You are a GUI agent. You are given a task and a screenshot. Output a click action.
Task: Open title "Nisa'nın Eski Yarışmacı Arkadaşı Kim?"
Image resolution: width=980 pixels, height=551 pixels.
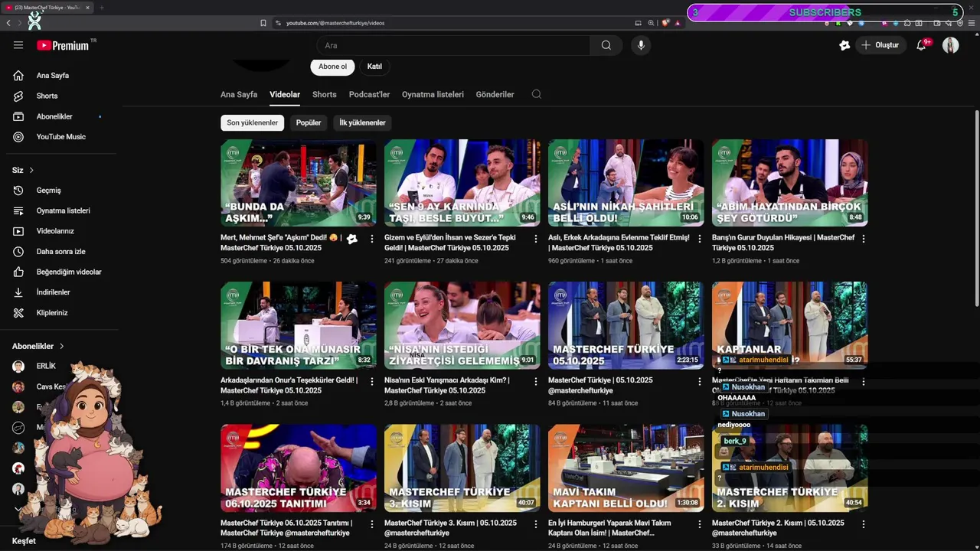click(x=447, y=385)
